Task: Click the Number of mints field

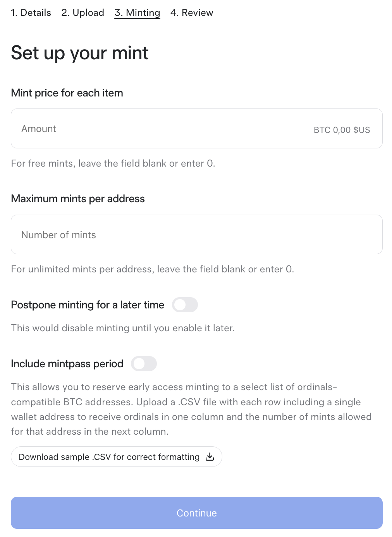Action: [x=197, y=235]
